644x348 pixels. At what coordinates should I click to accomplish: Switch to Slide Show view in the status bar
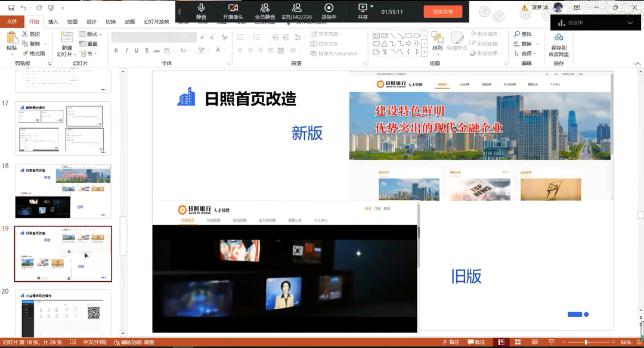552,342
